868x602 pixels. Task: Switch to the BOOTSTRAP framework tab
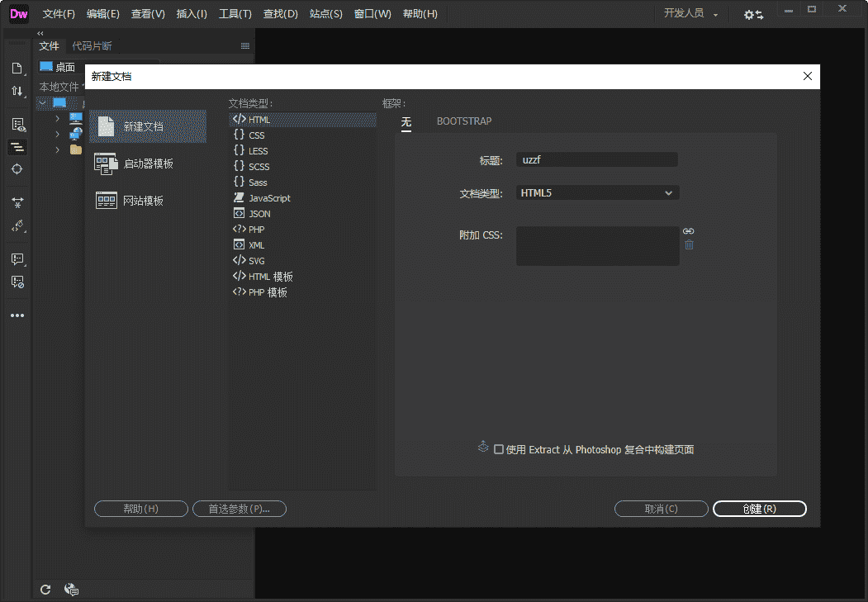pos(463,121)
